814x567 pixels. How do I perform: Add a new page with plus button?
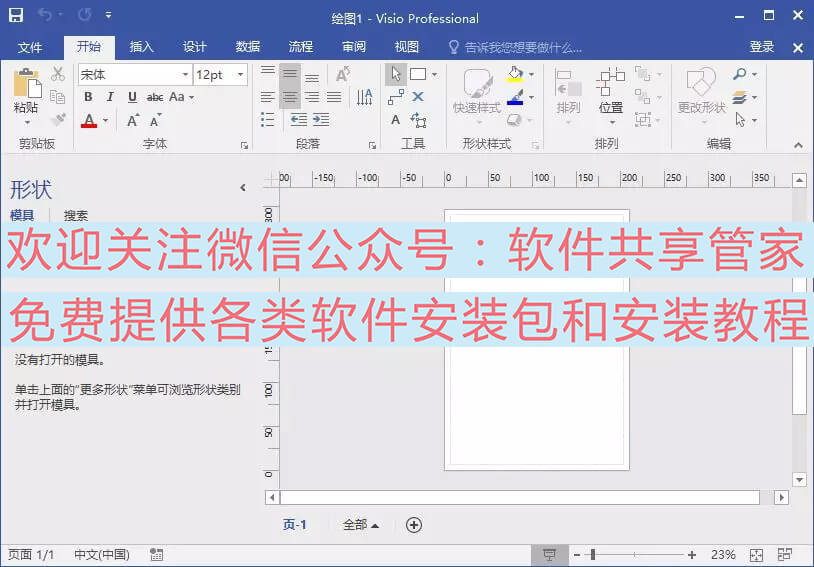414,525
